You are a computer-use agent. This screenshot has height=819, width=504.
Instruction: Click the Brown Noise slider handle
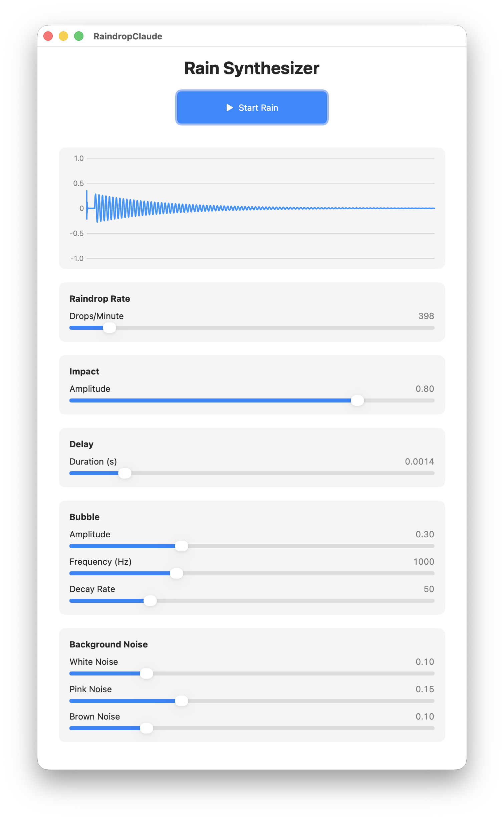pyautogui.click(x=147, y=728)
